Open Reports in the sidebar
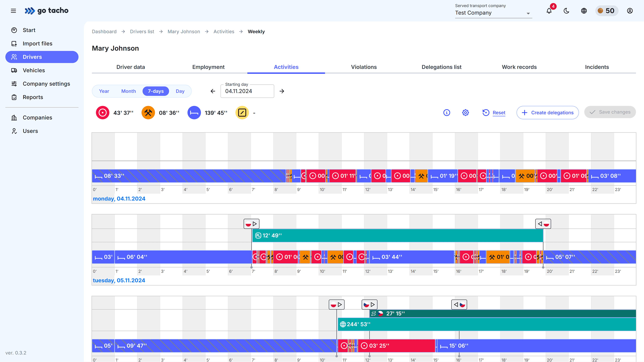644x362 pixels. 33,97
